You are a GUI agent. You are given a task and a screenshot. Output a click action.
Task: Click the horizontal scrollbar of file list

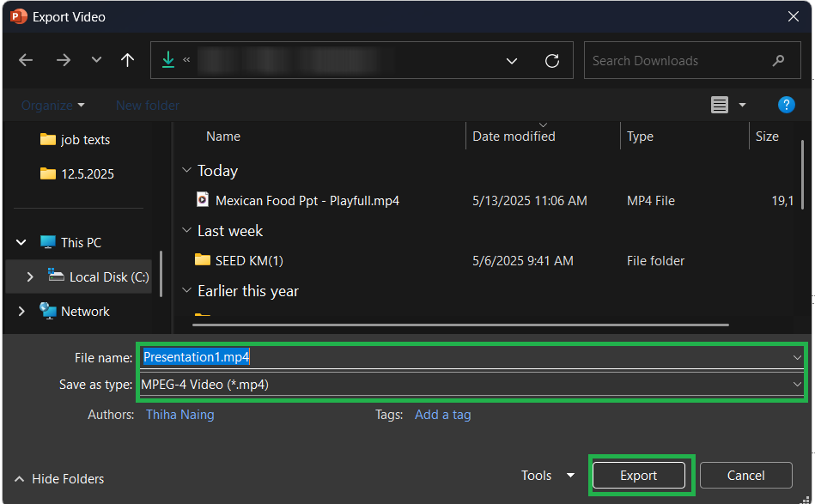click(460, 325)
